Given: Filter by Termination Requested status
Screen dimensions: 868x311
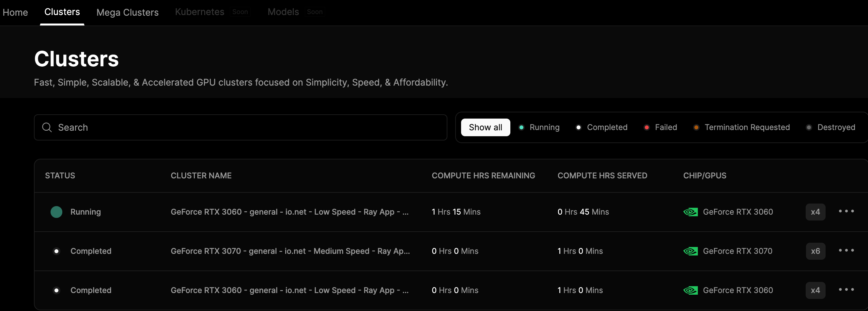Looking at the screenshot, I should (x=742, y=127).
